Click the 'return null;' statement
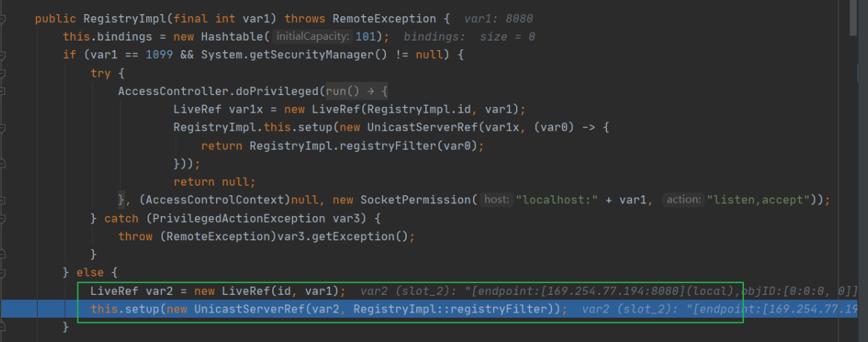 (x=214, y=182)
